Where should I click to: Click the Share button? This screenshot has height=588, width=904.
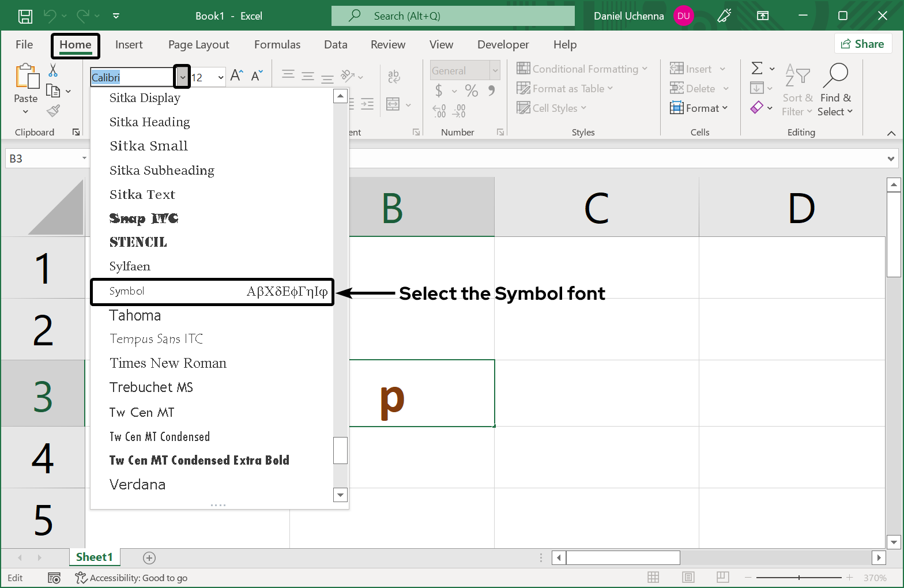[x=862, y=44]
